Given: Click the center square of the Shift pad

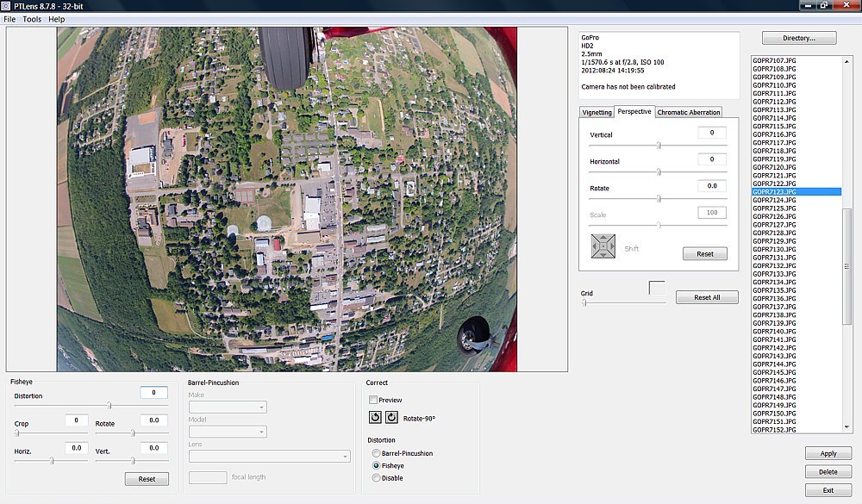Looking at the screenshot, I should (x=603, y=247).
